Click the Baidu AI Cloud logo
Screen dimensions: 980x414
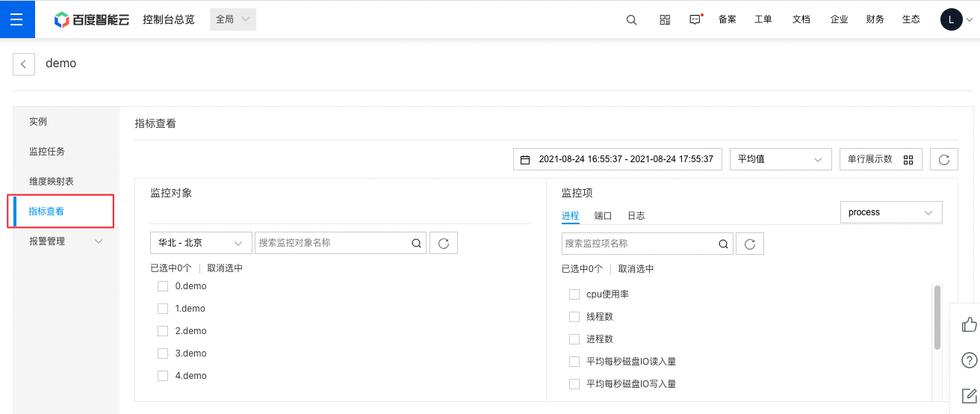pyautogui.click(x=92, y=19)
